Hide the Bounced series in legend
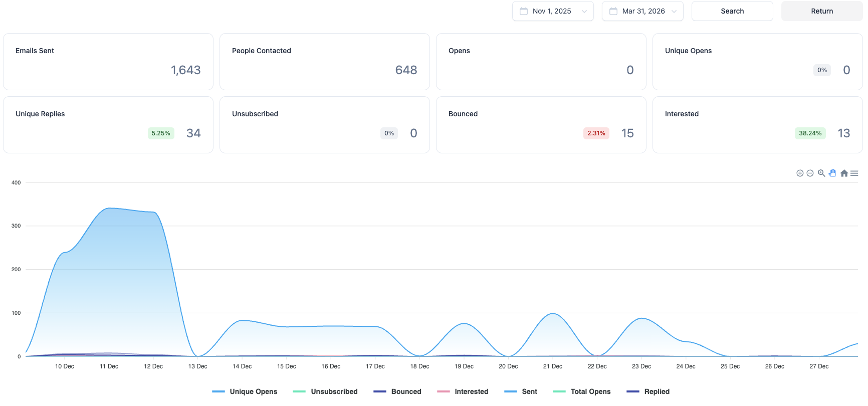 click(x=397, y=391)
